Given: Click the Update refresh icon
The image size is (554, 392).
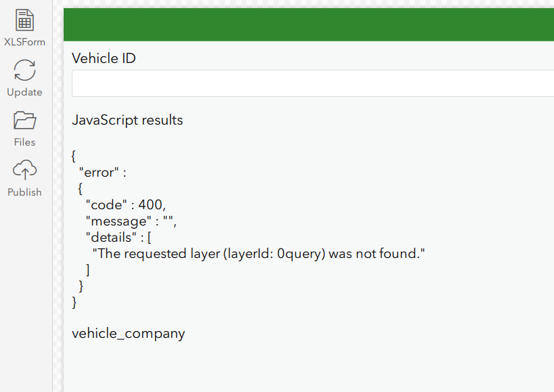Looking at the screenshot, I should pyautogui.click(x=24, y=70).
